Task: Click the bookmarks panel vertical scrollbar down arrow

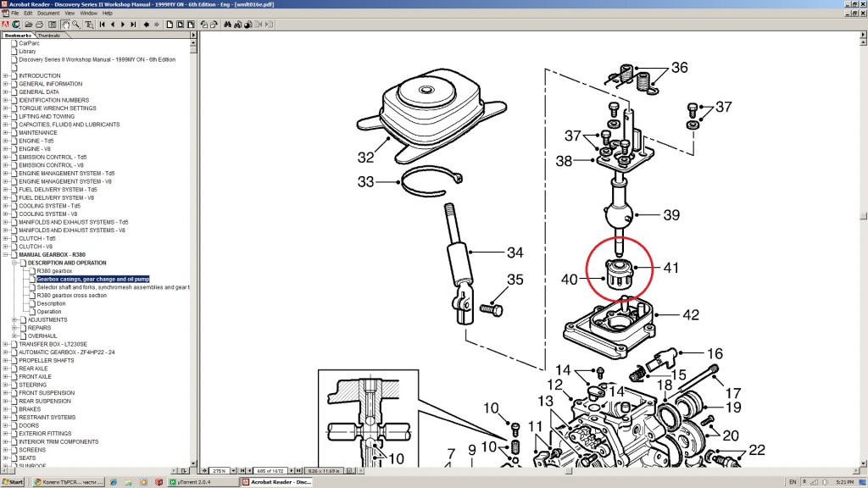Action: coord(193,463)
